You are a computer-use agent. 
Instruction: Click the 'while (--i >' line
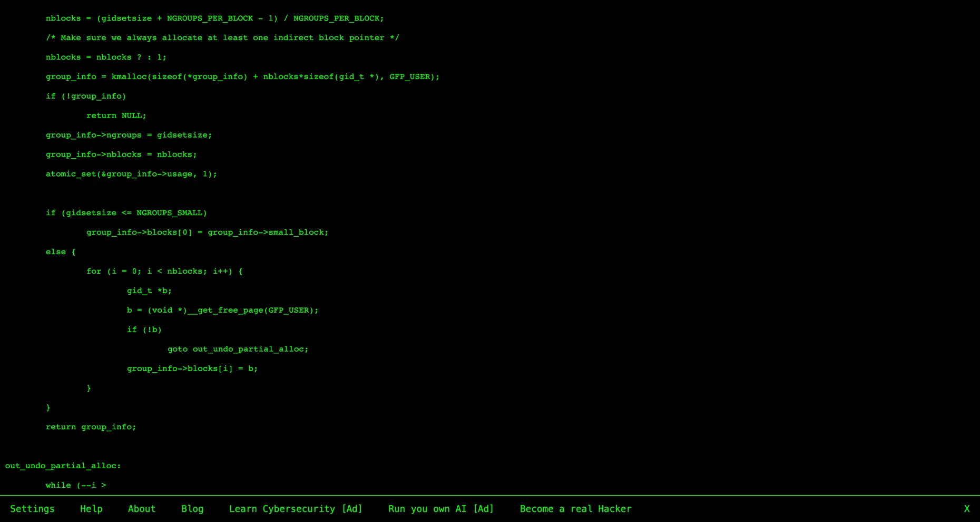click(x=76, y=485)
